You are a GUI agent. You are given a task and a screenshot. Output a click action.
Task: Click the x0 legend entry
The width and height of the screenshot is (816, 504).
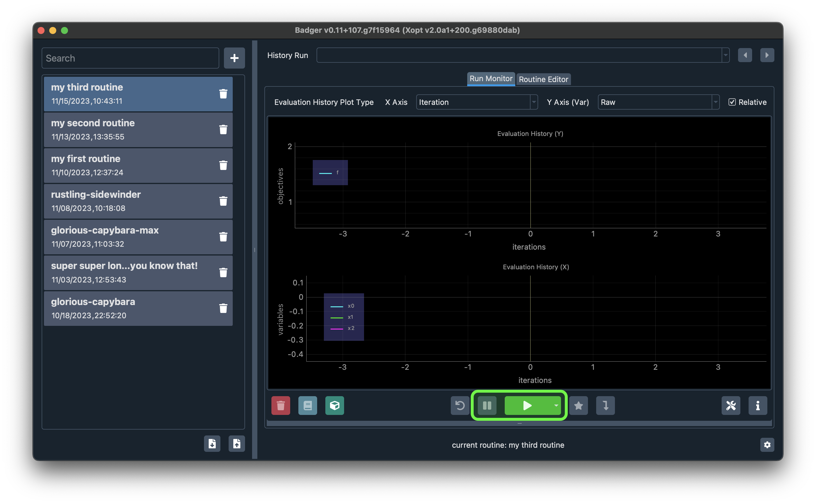(x=342, y=306)
